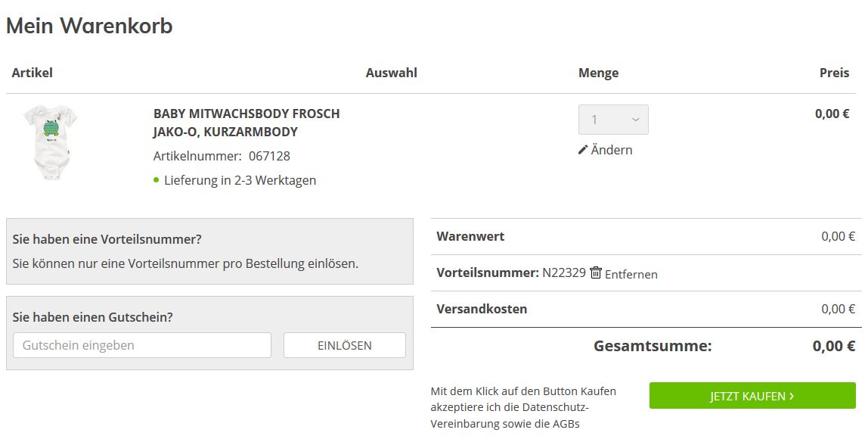Open the Baby Mitwachsbody Frosch product title
This screenshot has height=439, width=868.
click(x=246, y=123)
